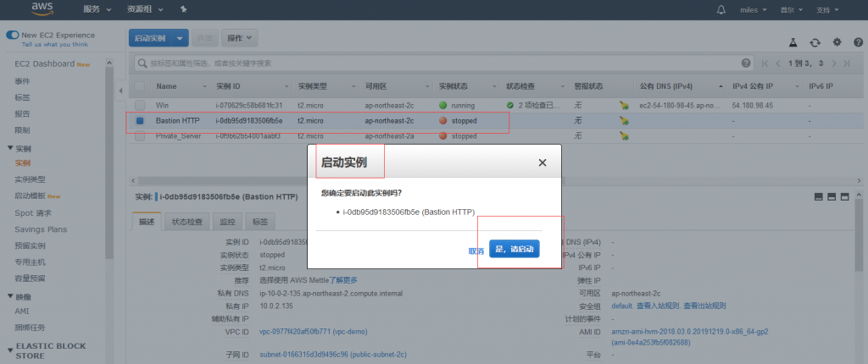Open the notifications bell
The height and width of the screenshot is (364, 868).
[721, 10]
